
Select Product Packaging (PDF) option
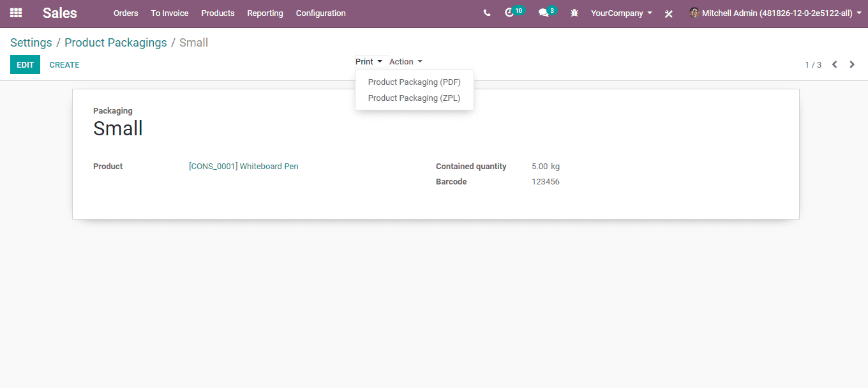click(x=414, y=82)
